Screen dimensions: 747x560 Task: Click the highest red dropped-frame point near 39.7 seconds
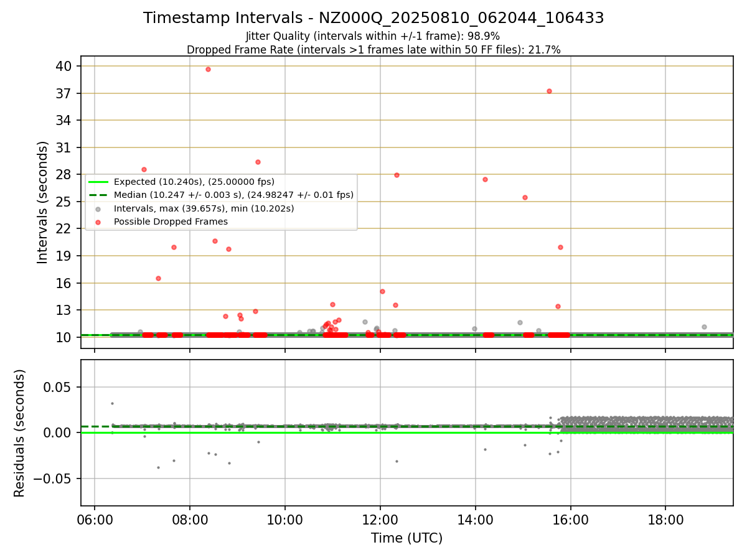[208, 69]
